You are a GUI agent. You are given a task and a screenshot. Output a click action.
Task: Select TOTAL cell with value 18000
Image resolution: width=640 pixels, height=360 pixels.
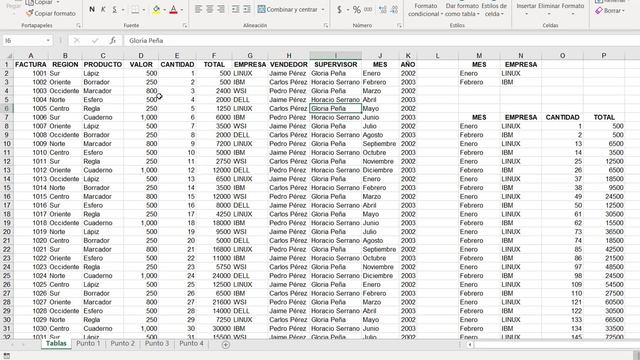coord(214,223)
